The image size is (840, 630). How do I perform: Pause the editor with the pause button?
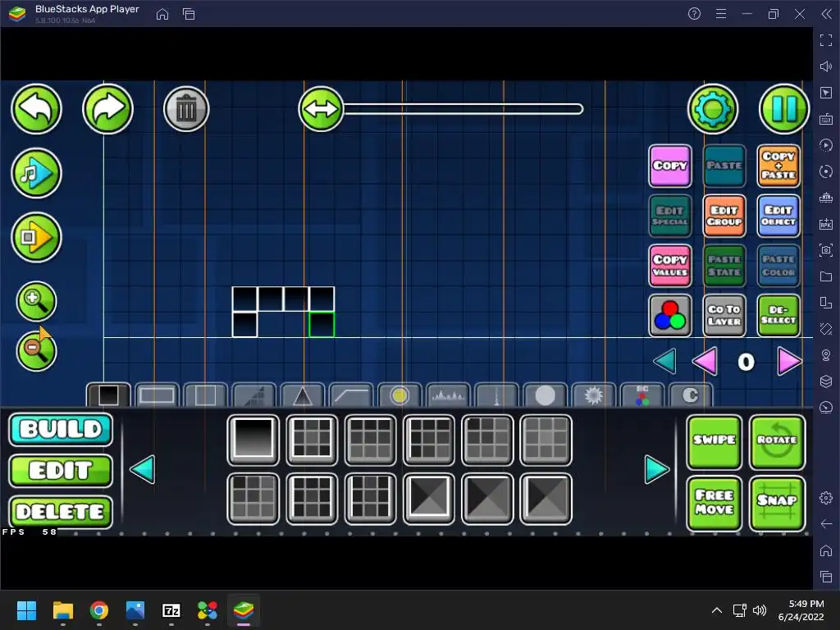(783, 109)
